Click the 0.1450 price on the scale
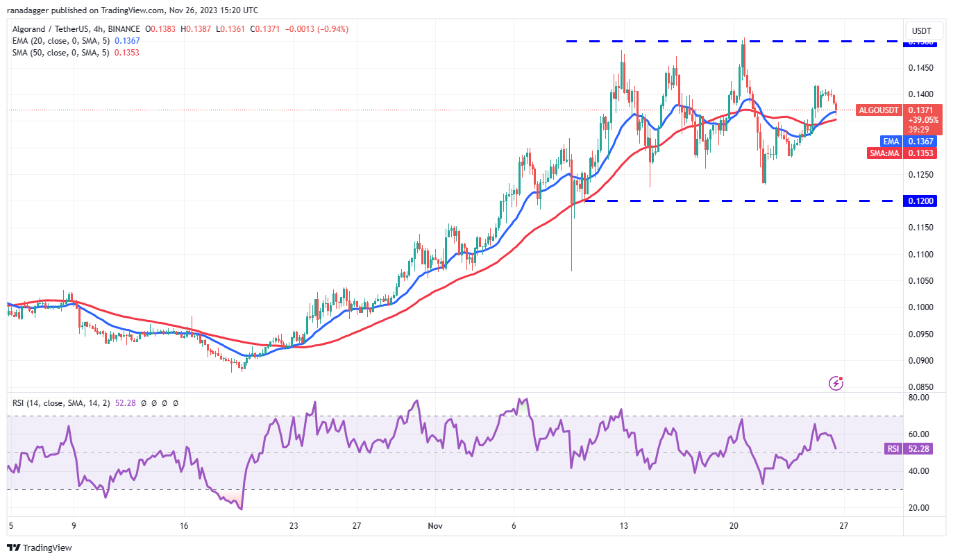The image size is (953, 560). click(x=922, y=68)
